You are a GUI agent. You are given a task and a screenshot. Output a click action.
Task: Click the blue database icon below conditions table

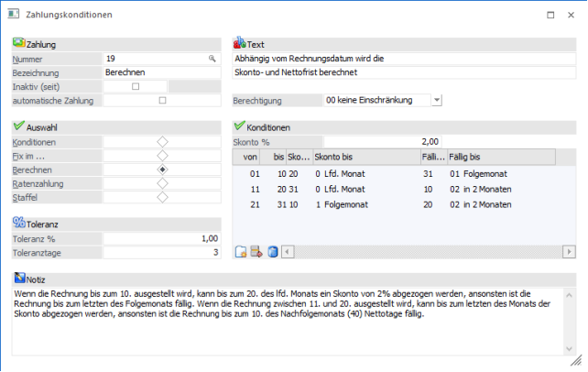pos(272,251)
